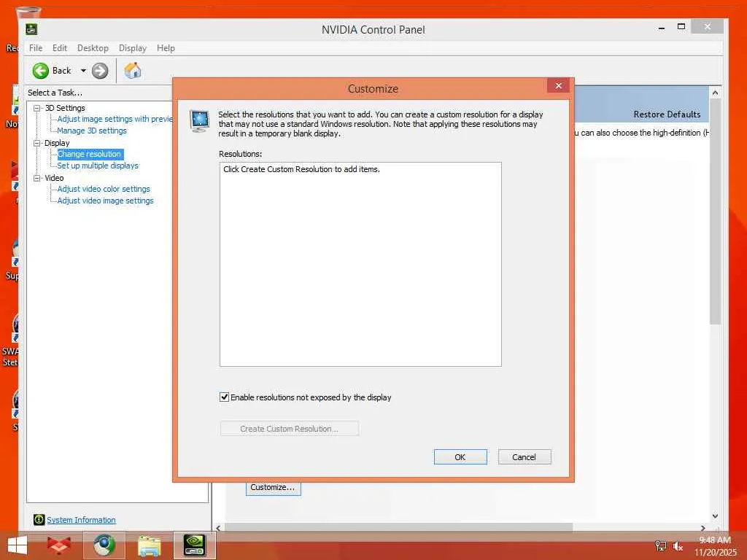Open the Desktop menu
The width and height of the screenshot is (747, 560).
point(93,48)
